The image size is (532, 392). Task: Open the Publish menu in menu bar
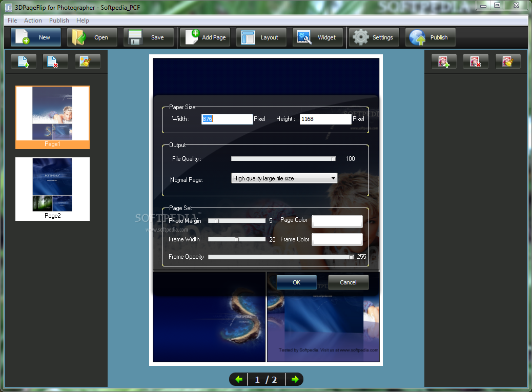click(x=59, y=20)
